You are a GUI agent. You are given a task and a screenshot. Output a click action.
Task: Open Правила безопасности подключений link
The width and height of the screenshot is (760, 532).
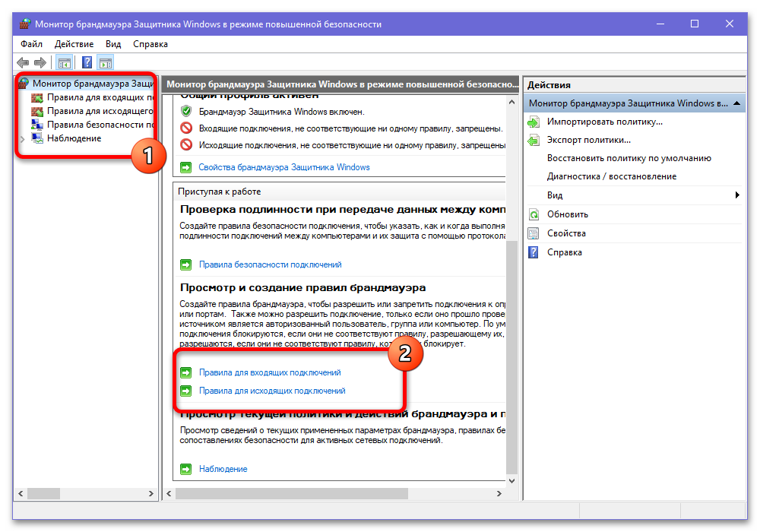tap(270, 264)
